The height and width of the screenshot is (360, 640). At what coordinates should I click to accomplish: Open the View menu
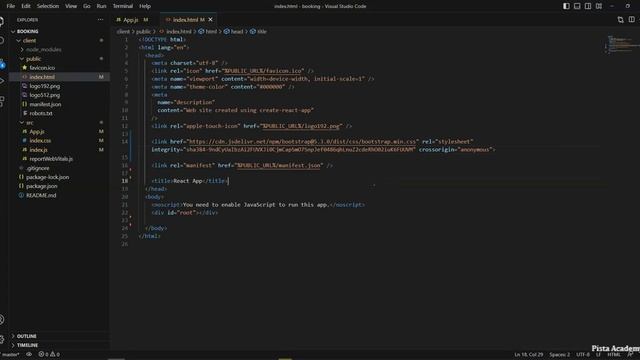[71, 6]
